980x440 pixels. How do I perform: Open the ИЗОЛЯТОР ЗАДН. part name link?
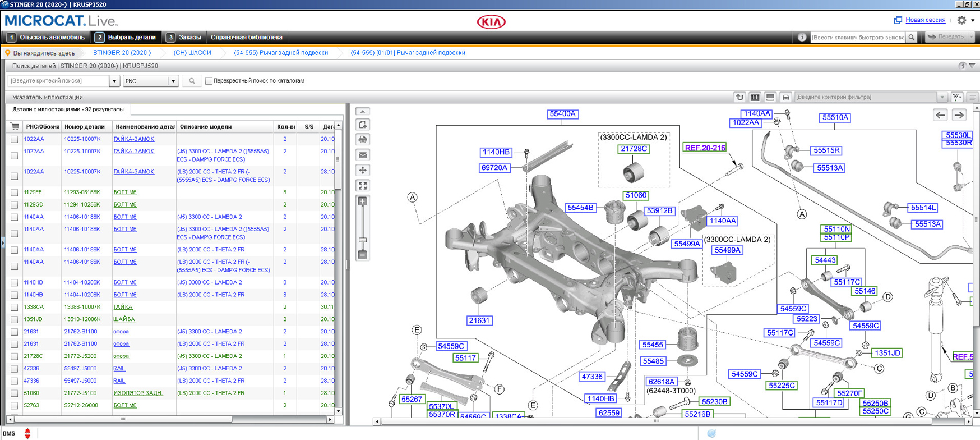tap(138, 393)
